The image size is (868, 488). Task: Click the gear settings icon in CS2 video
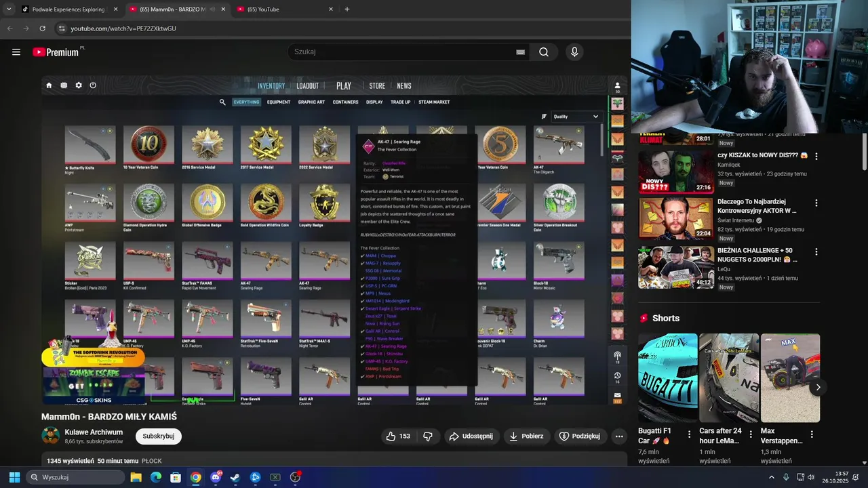[x=79, y=85]
